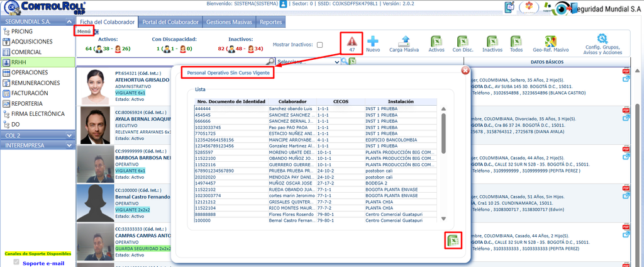Open the Soporte e-mail link

point(43,263)
